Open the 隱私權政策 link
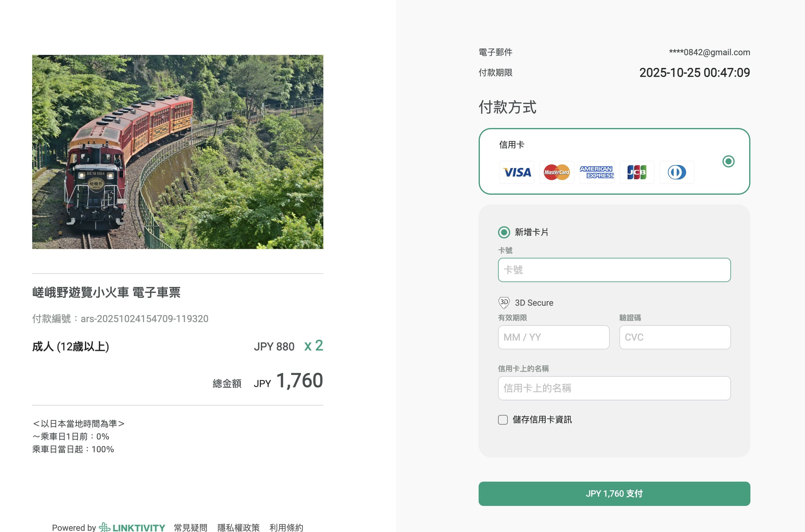 pyautogui.click(x=238, y=527)
